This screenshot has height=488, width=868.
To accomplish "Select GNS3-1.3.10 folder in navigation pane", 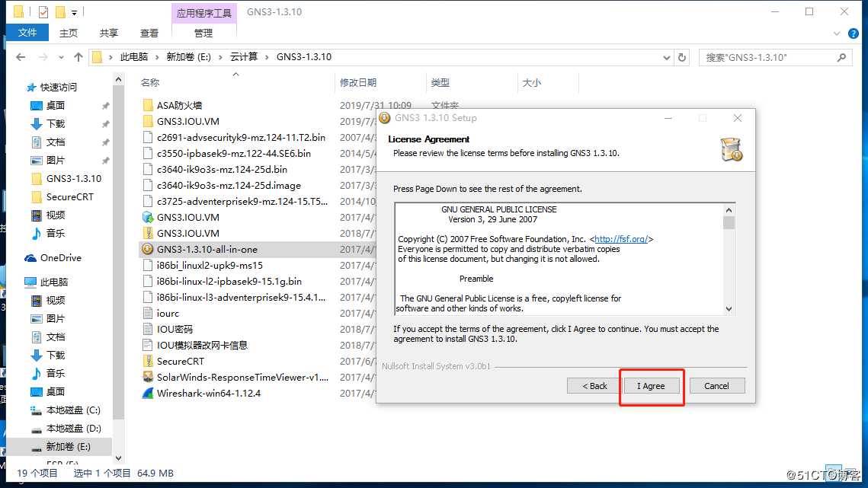I will coord(74,178).
